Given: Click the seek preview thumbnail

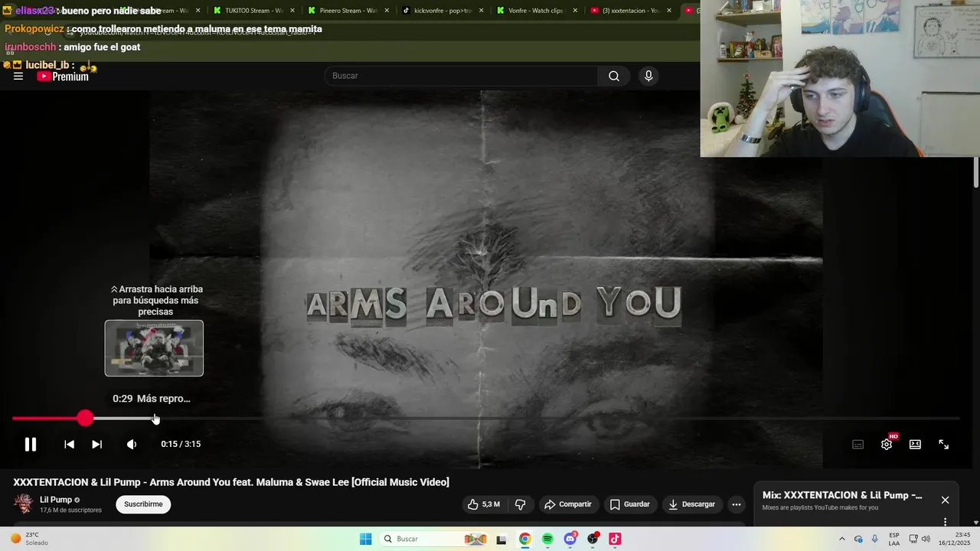Looking at the screenshot, I should pos(154,348).
